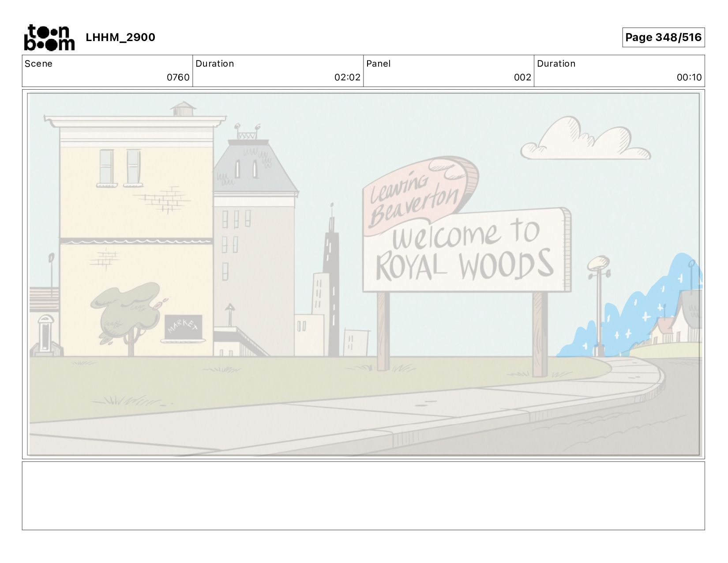Select scene number 0760
728x563 pixels.
[178, 78]
